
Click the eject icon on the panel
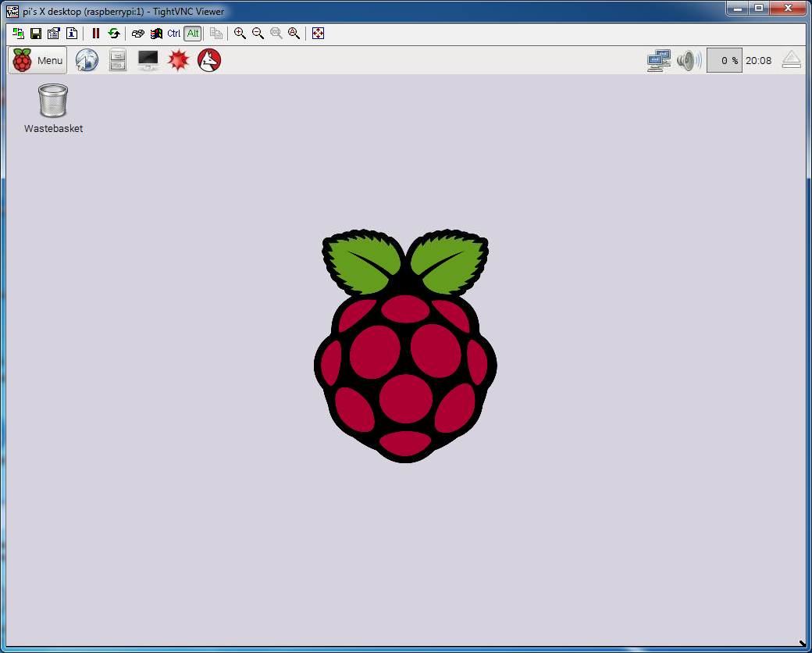click(x=791, y=60)
